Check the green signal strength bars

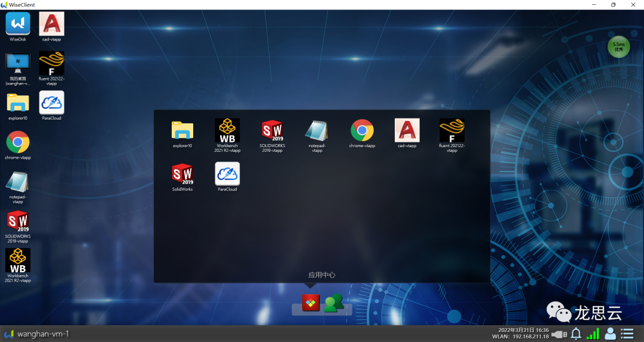[x=593, y=334]
